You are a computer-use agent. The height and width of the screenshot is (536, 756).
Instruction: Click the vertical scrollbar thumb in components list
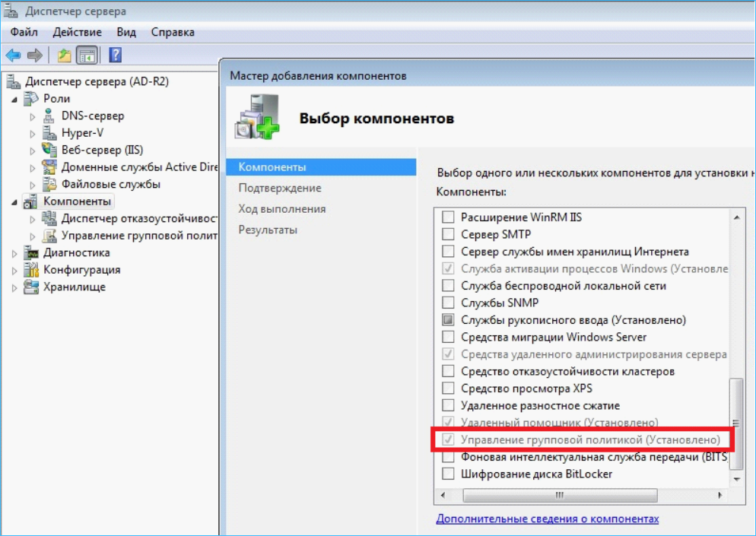(x=735, y=423)
